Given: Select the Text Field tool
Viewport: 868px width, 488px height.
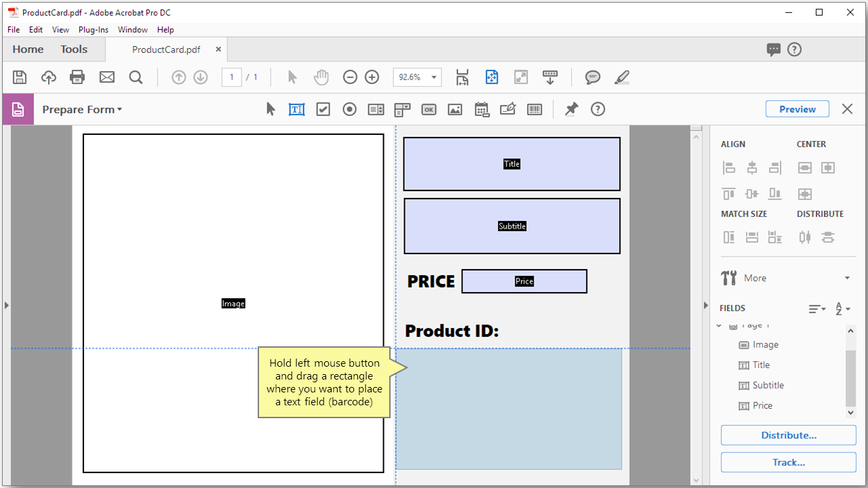Looking at the screenshot, I should (296, 108).
